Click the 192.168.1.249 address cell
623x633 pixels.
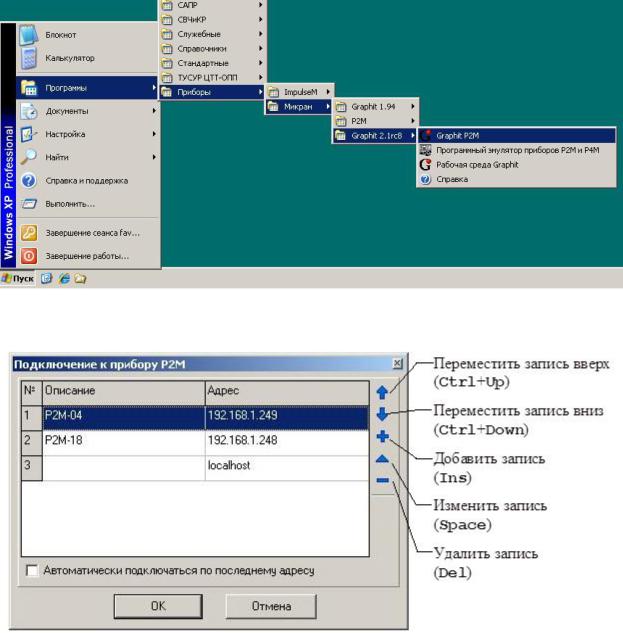pyautogui.click(x=287, y=416)
